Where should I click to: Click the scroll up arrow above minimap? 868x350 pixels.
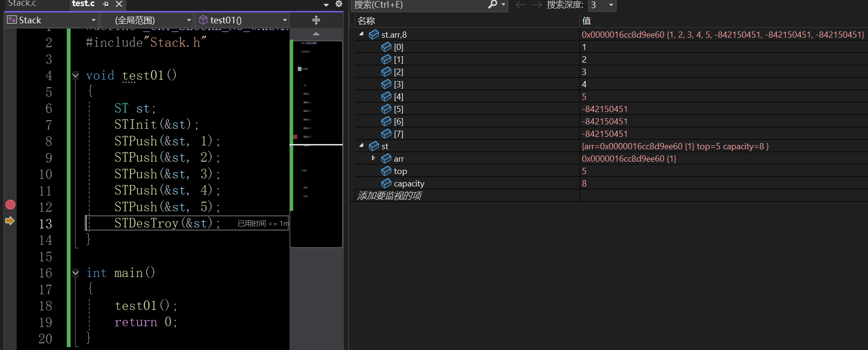(316, 34)
